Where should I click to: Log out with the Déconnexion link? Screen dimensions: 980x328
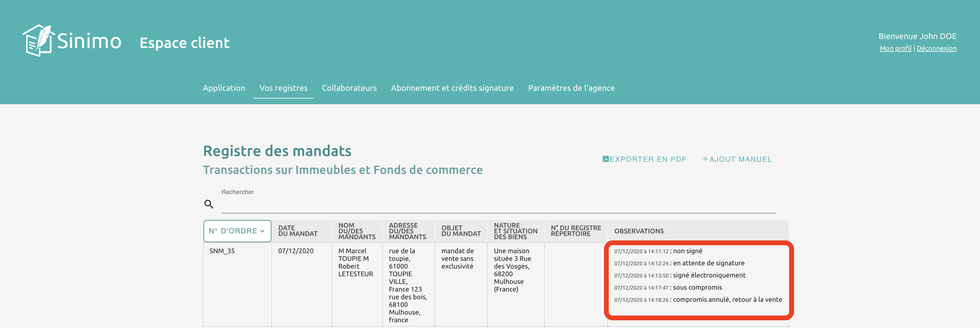click(936, 48)
